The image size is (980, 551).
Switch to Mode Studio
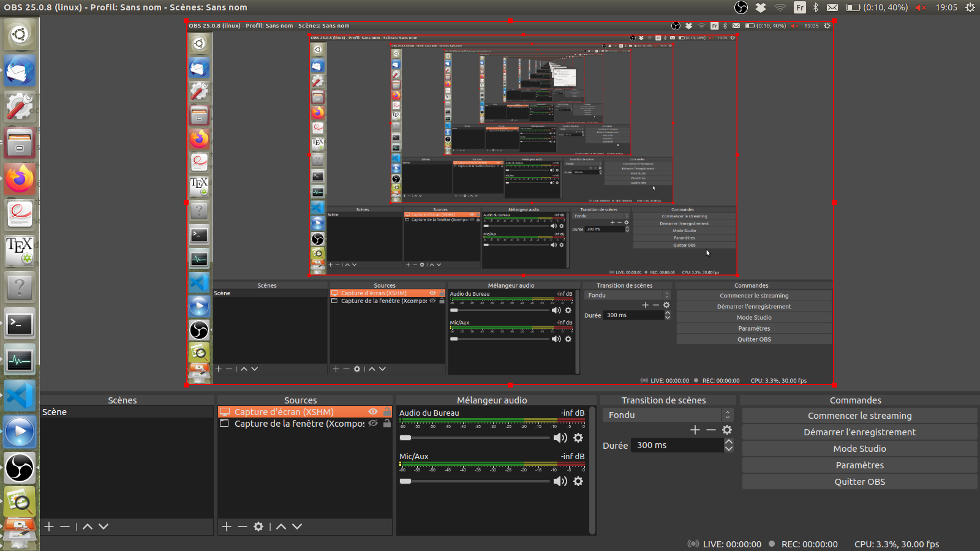[x=859, y=449]
